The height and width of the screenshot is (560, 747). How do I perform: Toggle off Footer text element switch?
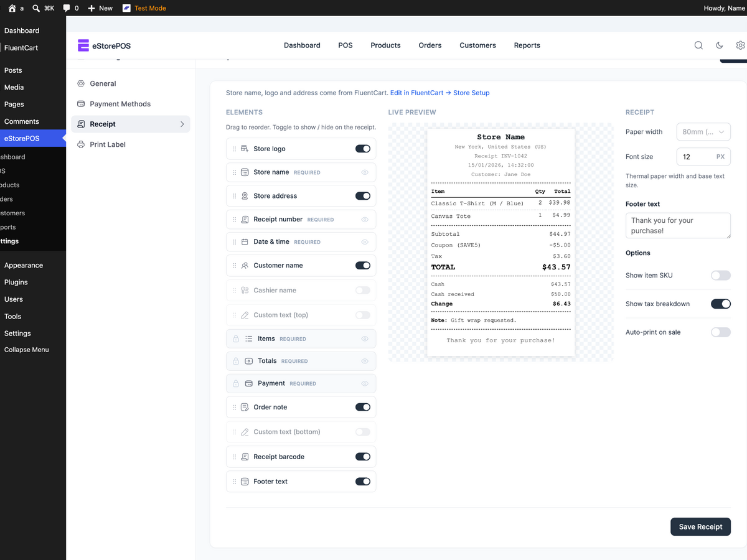(x=363, y=482)
